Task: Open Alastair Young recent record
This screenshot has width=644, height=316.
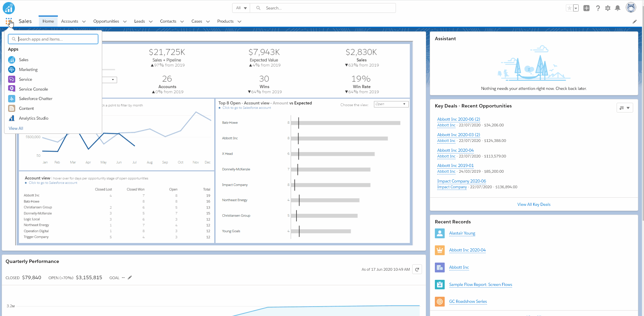Action: (462, 233)
